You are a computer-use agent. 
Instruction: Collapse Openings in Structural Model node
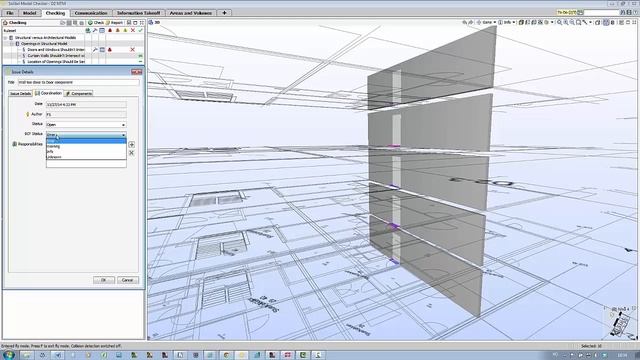(11, 44)
